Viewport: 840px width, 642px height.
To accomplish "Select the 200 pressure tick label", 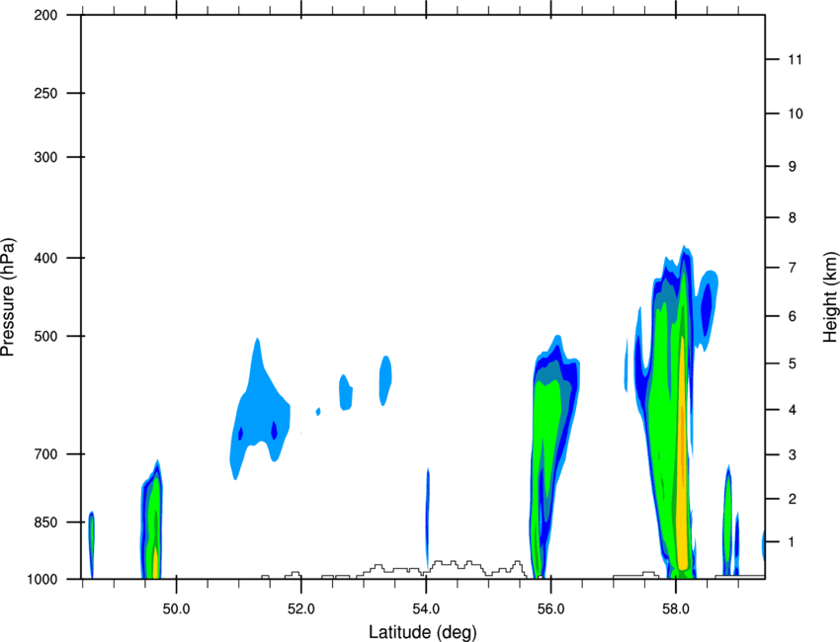I will coord(45,15).
